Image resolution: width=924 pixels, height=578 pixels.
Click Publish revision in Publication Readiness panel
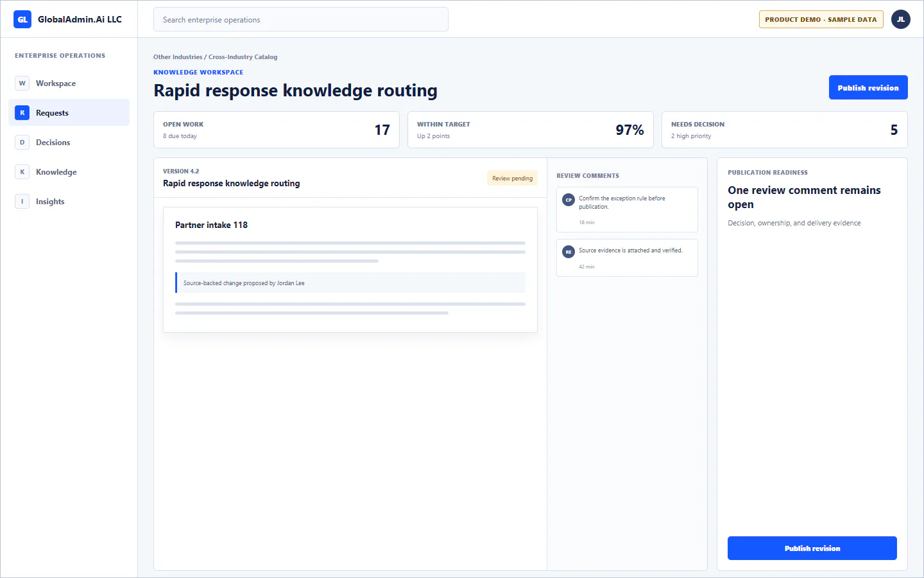click(x=812, y=548)
